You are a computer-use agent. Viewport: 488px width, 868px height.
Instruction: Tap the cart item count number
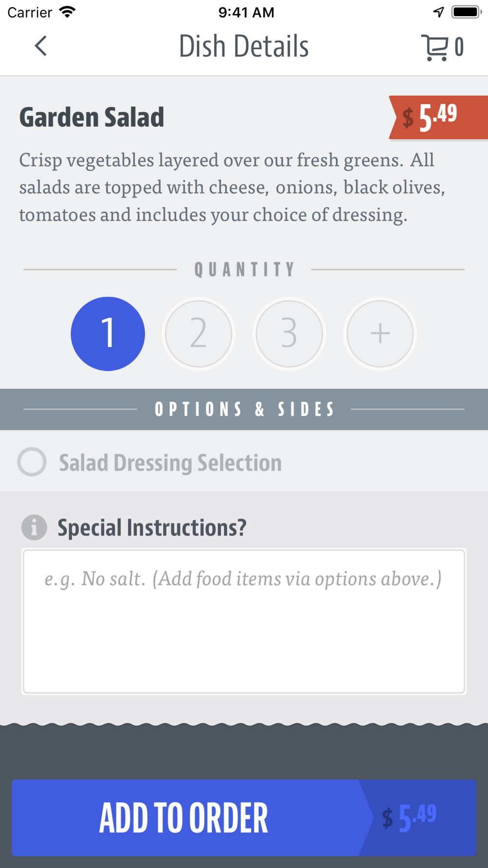459,47
